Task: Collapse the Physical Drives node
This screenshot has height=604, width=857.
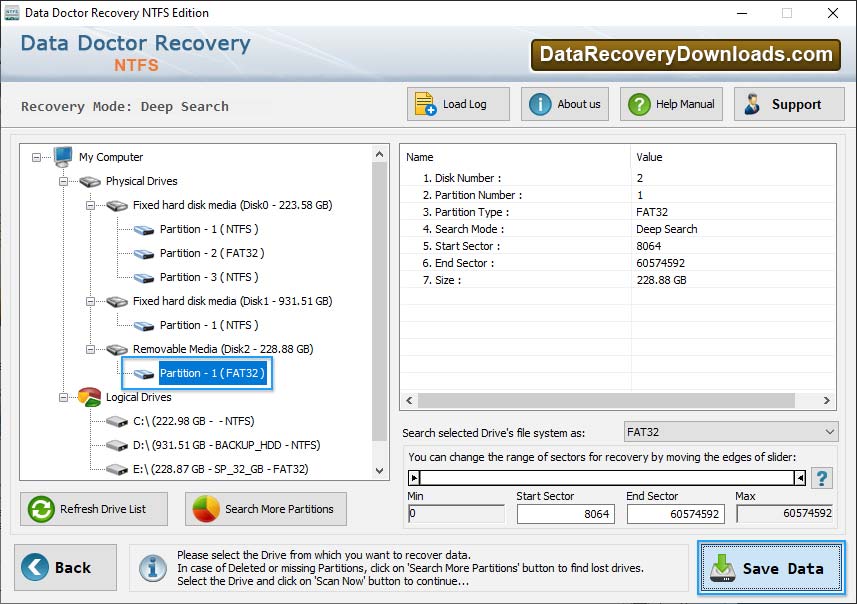Action: [x=63, y=181]
